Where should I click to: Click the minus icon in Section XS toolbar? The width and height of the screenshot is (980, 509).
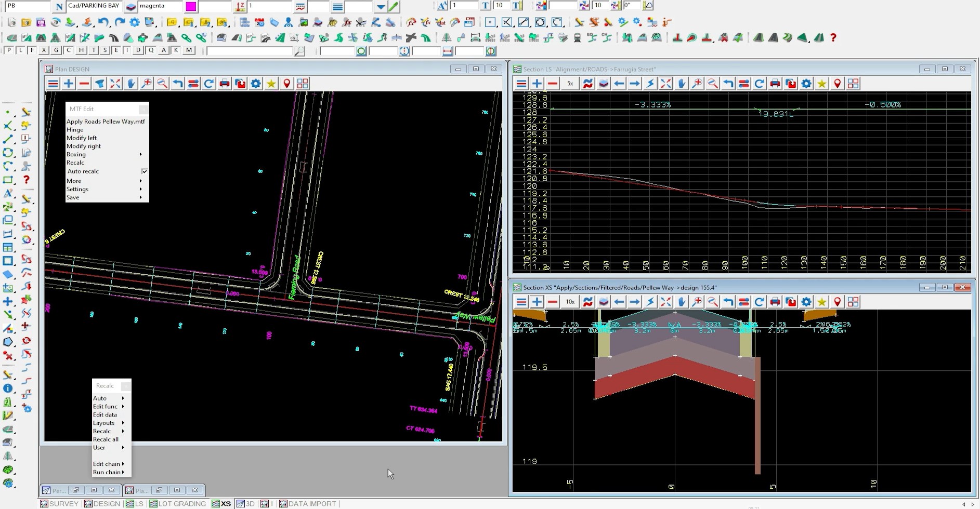point(553,302)
